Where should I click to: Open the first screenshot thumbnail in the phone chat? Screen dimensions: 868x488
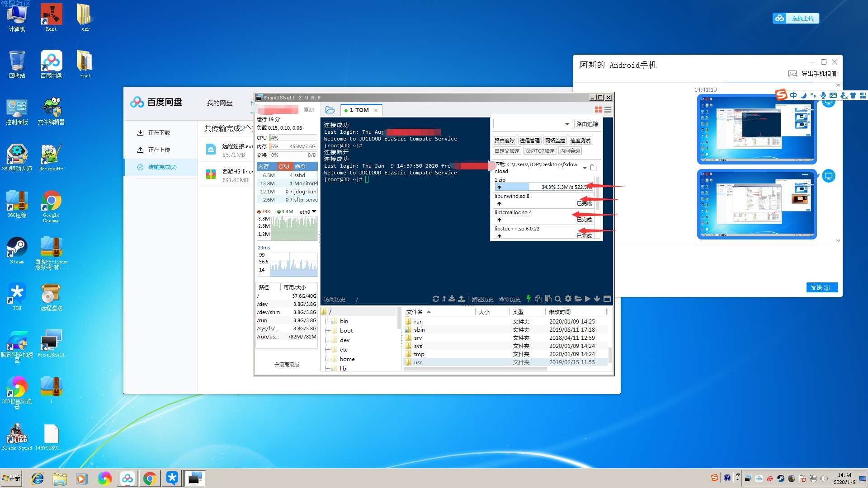coord(757,129)
